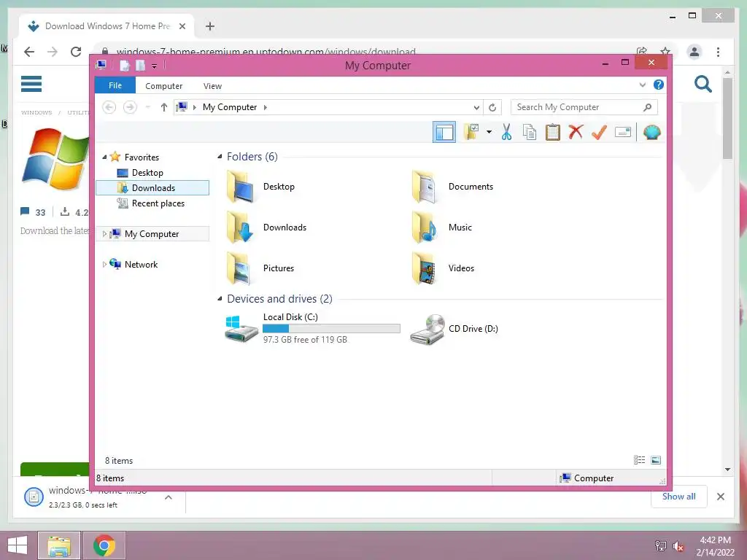Image resolution: width=747 pixels, height=560 pixels.
Task: Open the Uptodown hamburger menu
Action: (31, 84)
